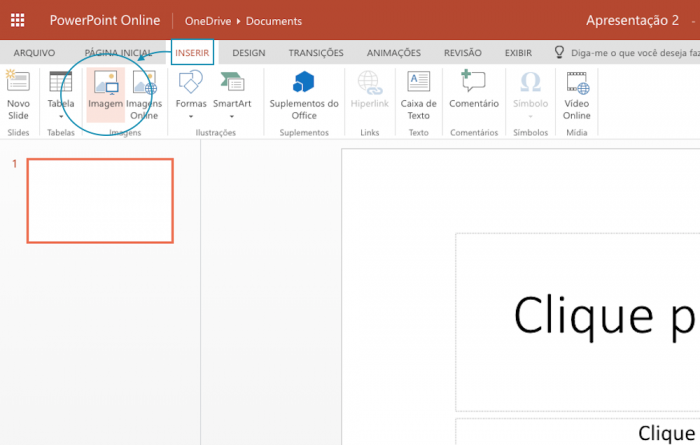Image resolution: width=700 pixels, height=445 pixels.
Task: Insert a SmartArt graphic
Action: click(232, 96)
